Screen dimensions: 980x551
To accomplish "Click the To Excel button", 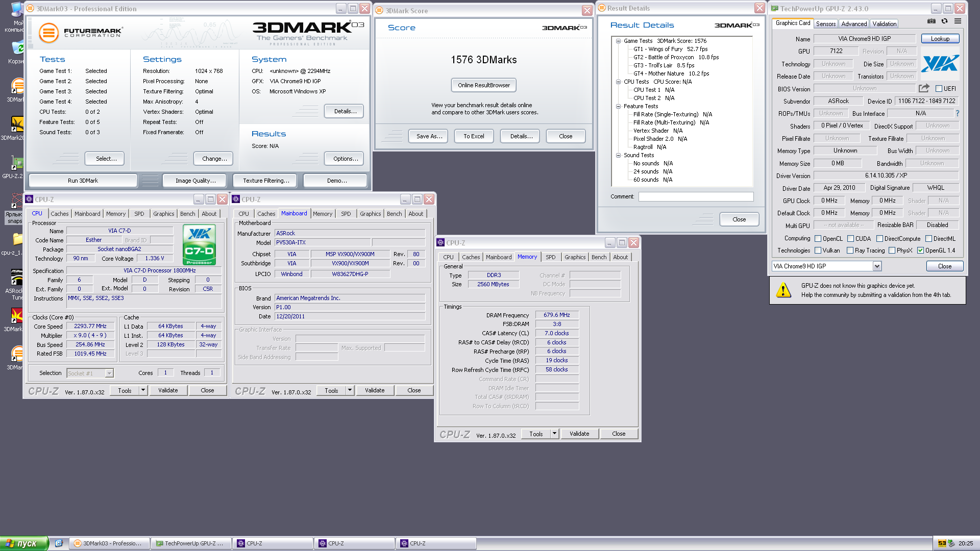I will (474, 136).
